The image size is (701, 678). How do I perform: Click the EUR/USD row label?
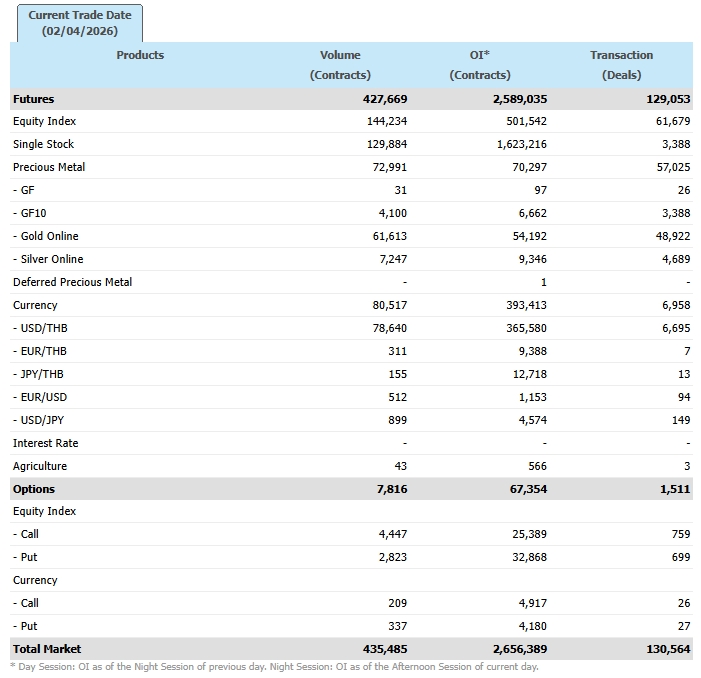click(41, 397)
